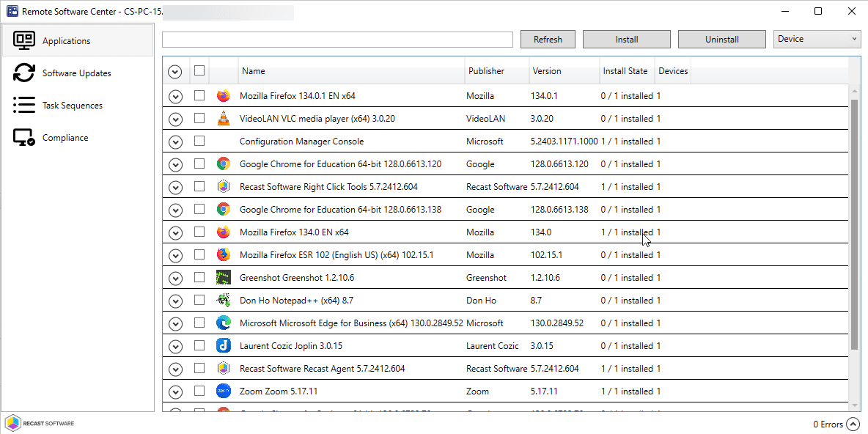
Task: Sort by the Devices column header
Action: [x=672, y=71]
